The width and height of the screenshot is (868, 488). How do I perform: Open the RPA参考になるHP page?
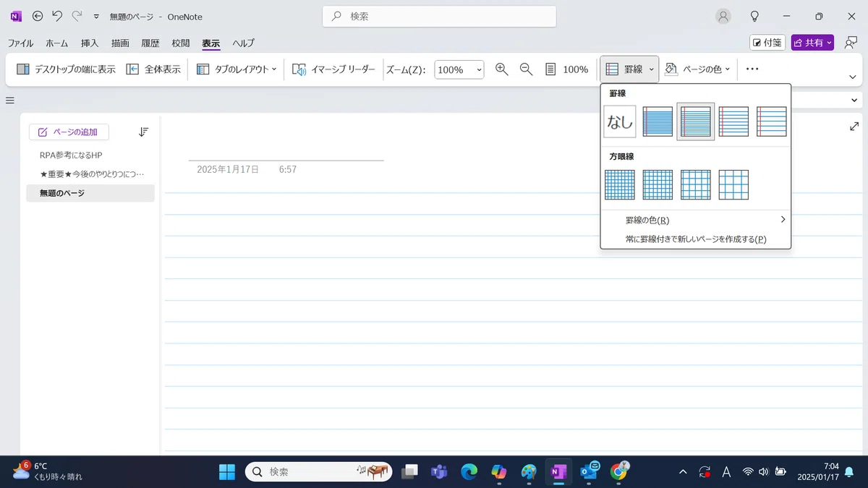point(90,155)
